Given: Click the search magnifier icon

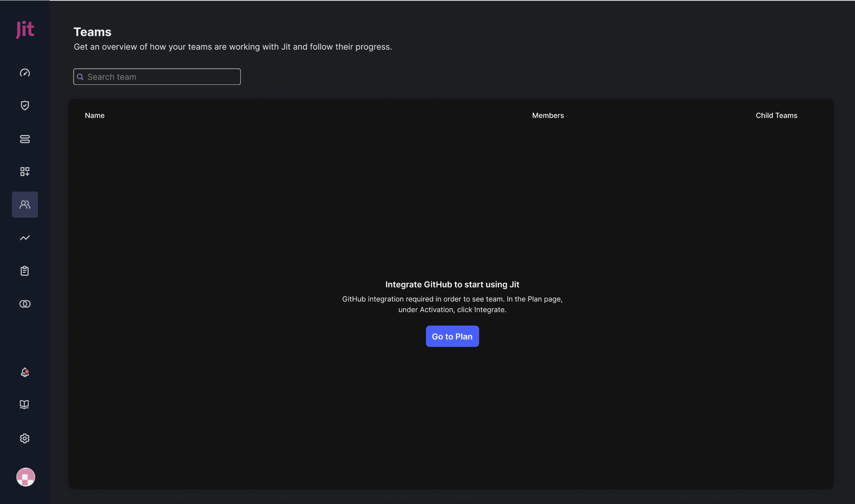Looking at the screenshot, I should (80, 77).
